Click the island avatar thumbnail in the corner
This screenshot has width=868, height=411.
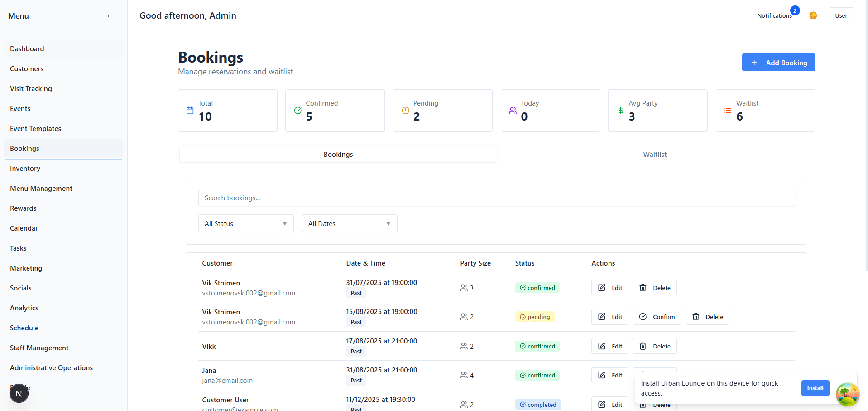pyautogui.click(x=847, y=394)
